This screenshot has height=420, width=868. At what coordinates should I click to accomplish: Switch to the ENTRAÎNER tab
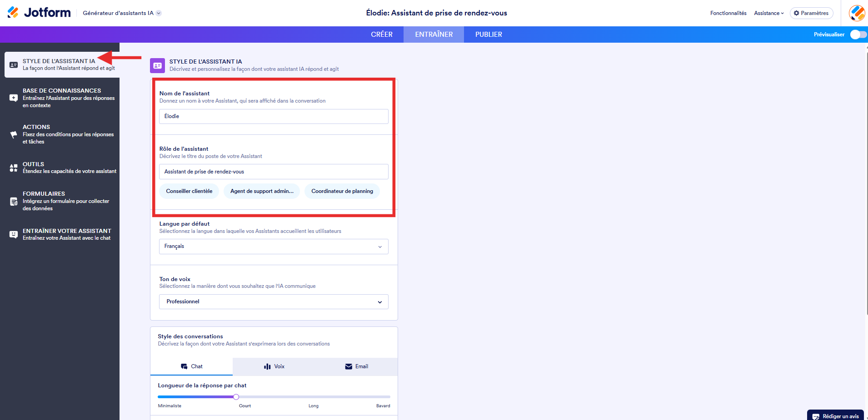[434, 35]
